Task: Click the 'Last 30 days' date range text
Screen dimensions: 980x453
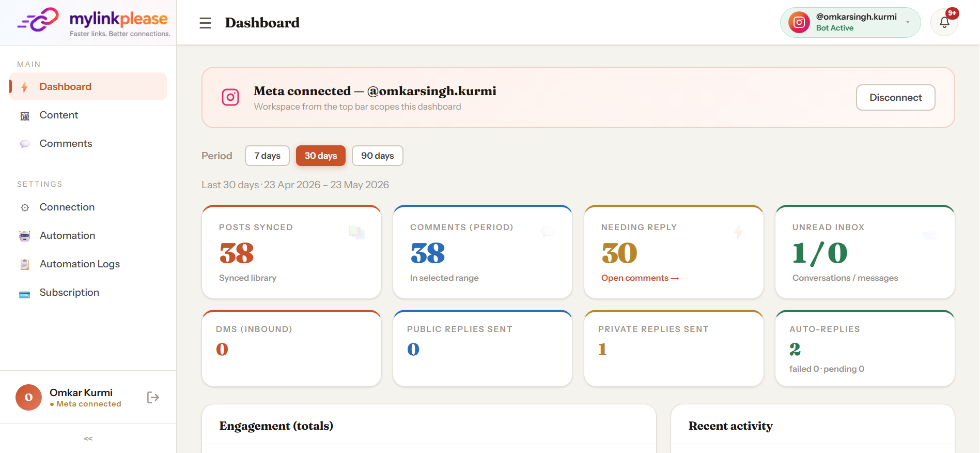Action: (295, 185)
